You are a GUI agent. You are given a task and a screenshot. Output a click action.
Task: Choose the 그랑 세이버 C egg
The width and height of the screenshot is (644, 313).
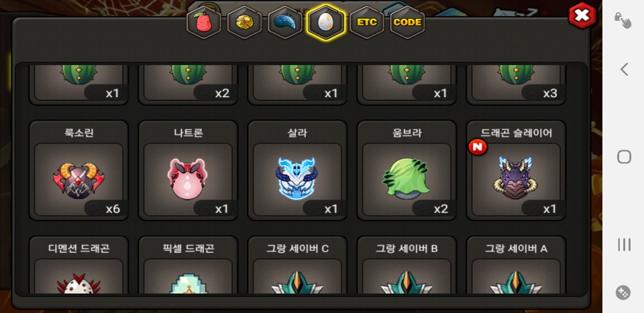pyautogui.click(x=297, y=265)
